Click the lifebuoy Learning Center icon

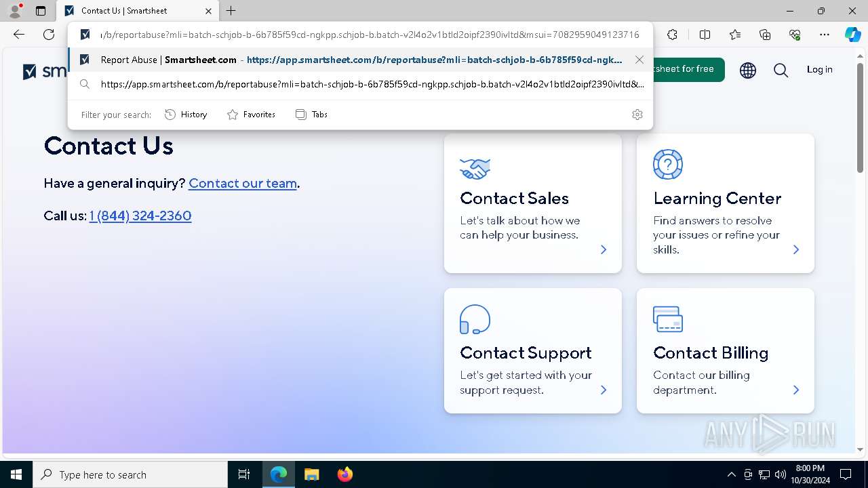pos(668,164)
